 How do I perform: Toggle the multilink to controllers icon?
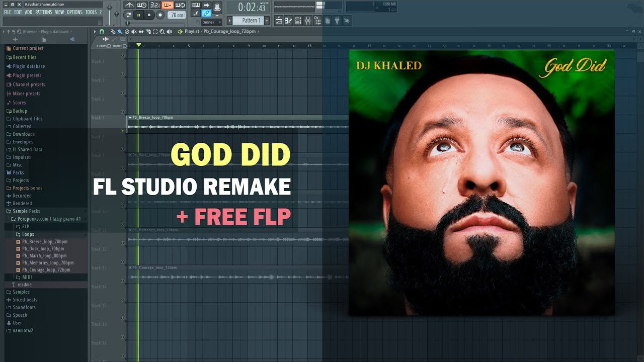206,14
